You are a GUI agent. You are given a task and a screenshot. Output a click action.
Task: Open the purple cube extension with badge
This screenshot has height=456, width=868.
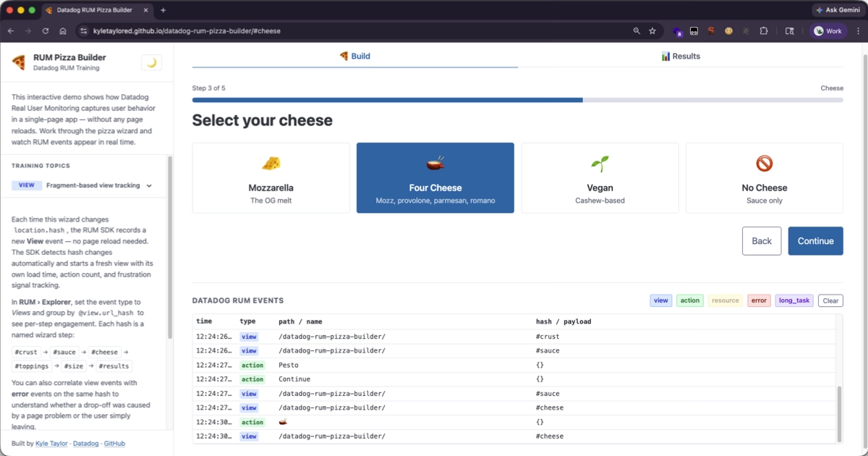(x=678, y=31)
